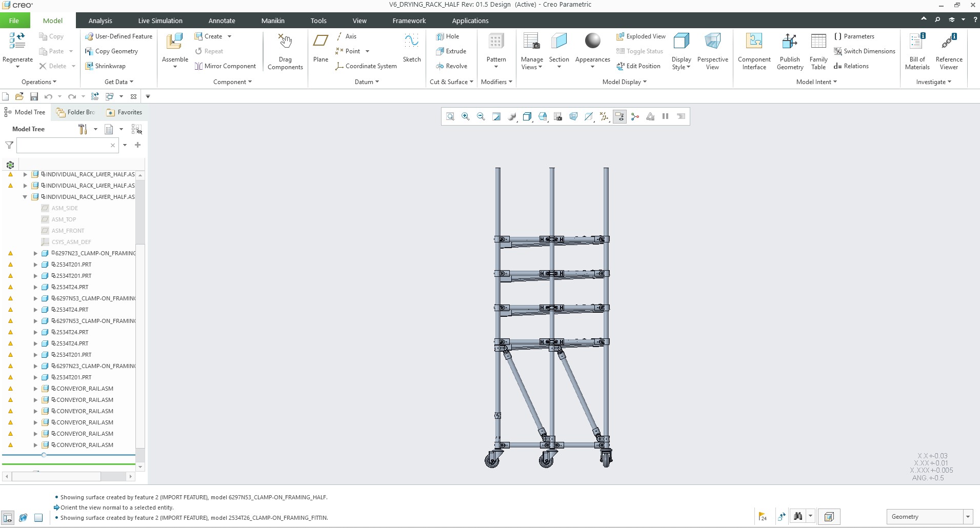
Task: Click Model Tree horizontal scrollbar
Action: pos(56,477)
